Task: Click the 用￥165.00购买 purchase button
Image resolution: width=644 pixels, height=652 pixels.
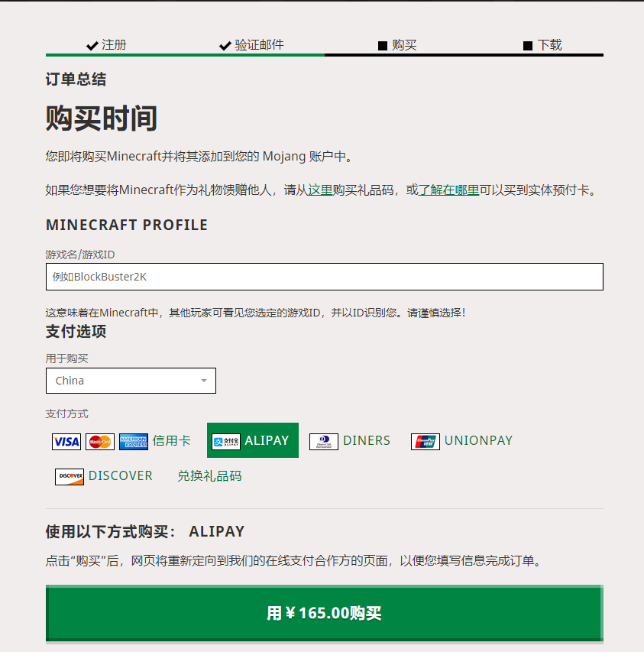Action: point(325,613)
